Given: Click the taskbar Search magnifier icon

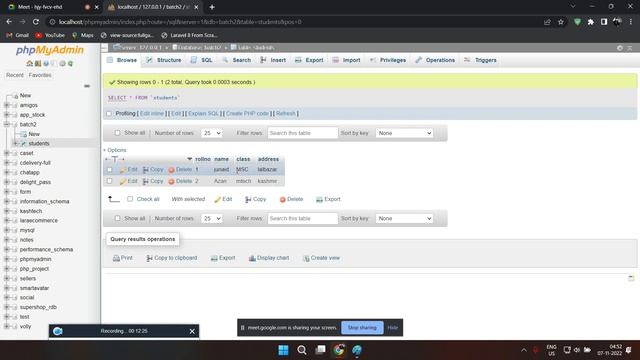Looking at the screenshot, I should (x=302, y=350).
